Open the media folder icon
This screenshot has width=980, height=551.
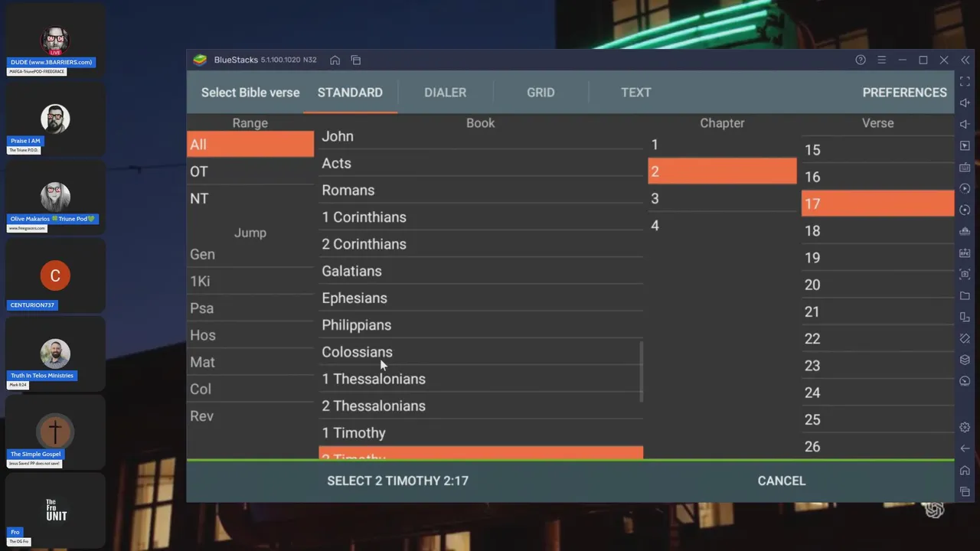(x=965, y=295)
